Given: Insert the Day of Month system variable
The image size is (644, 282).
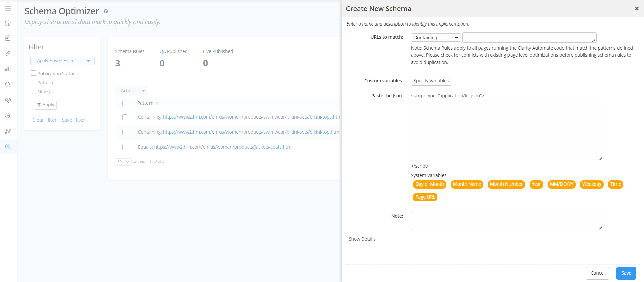Looking at the screenshot, I should coord(429,184).
